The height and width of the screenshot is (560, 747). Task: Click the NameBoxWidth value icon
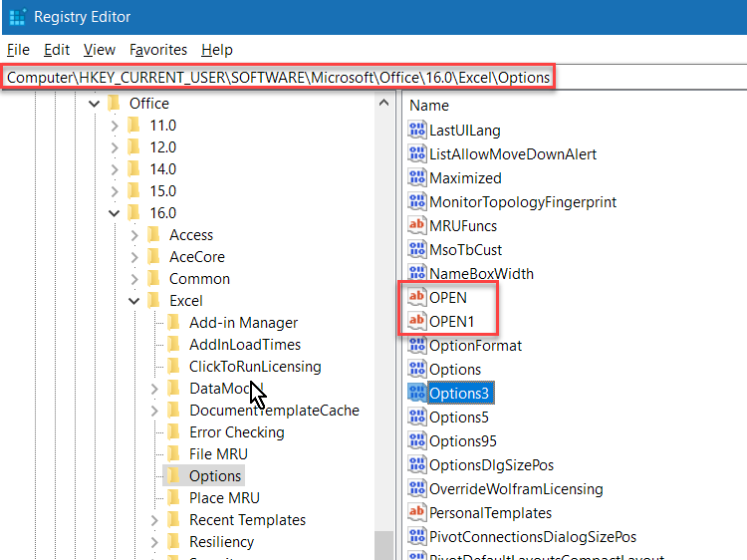coord(417,273)
